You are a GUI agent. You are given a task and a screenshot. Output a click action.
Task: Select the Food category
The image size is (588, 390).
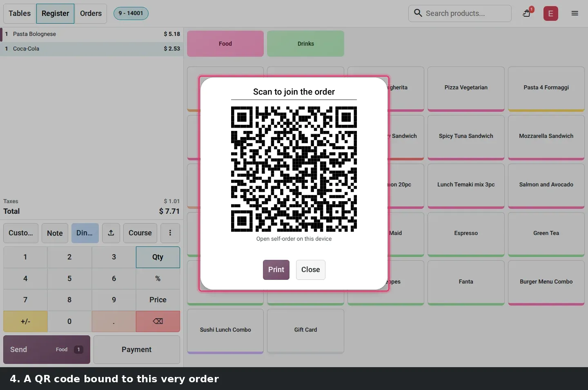[x=225, y=44]
